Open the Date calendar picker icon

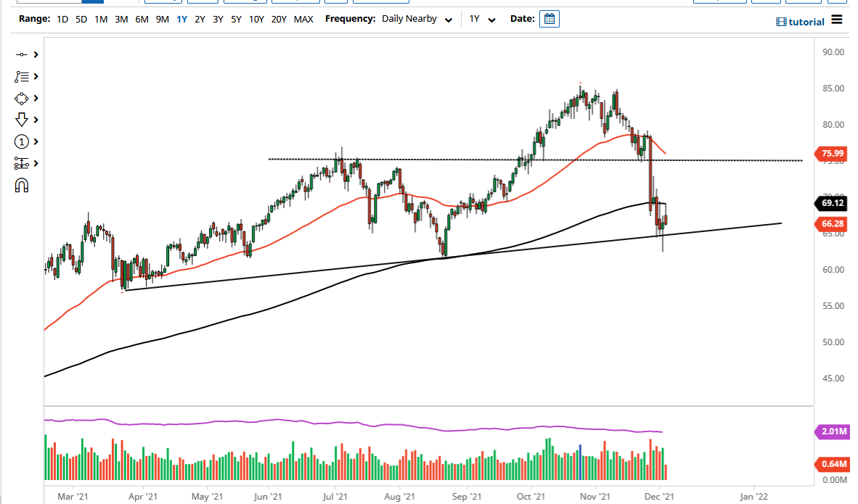pos(549,19)
